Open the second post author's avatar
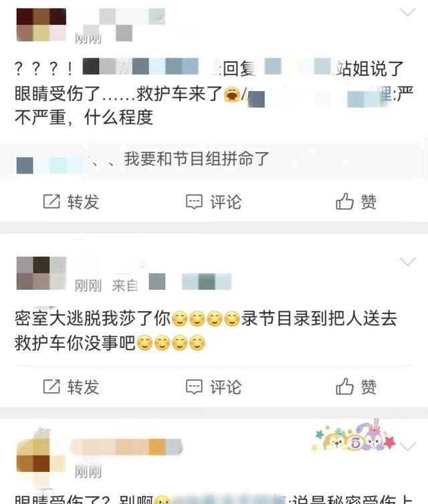Viewport: 428px width, 504px height. (x=41, y=273)
